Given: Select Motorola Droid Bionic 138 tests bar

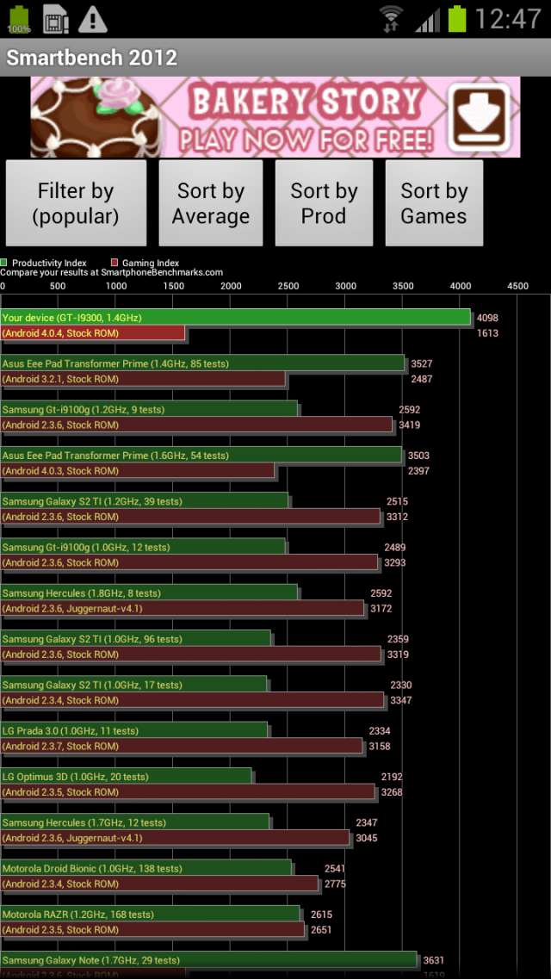Looking at the screenshot, I should [x=146, y=869].
